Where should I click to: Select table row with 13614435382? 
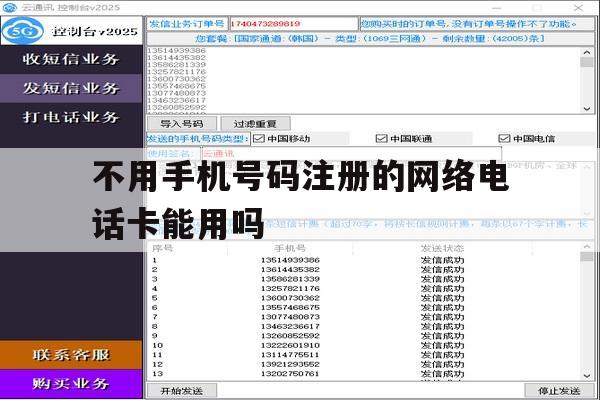pyautogui.click(x=364, y=269)
